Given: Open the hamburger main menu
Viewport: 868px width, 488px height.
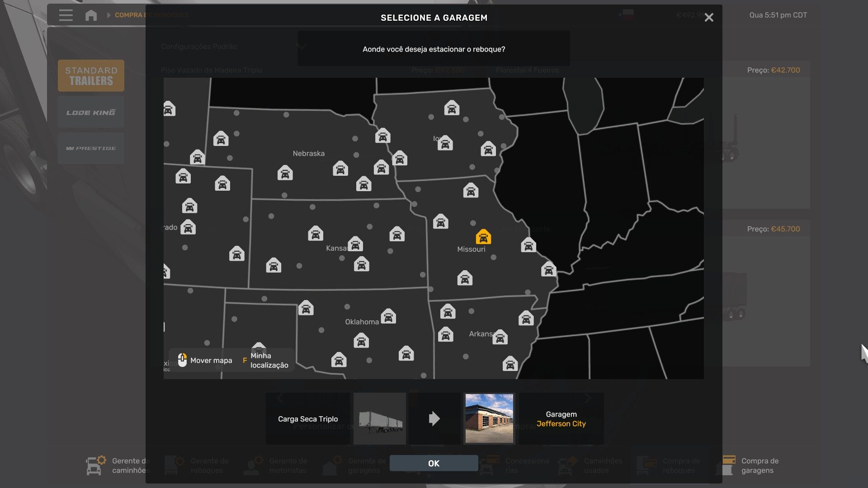Looking at the screenshot, I should [66, 15].
